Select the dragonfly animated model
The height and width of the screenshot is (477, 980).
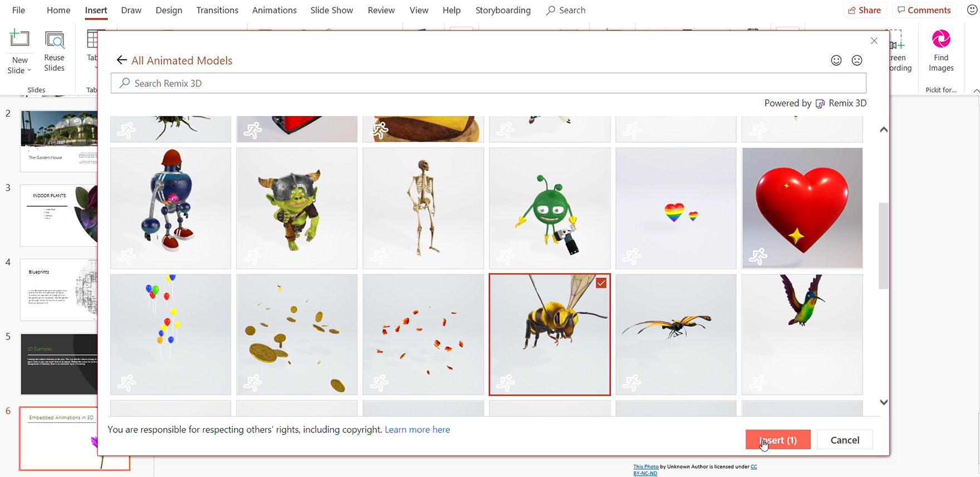pos(676,334)
